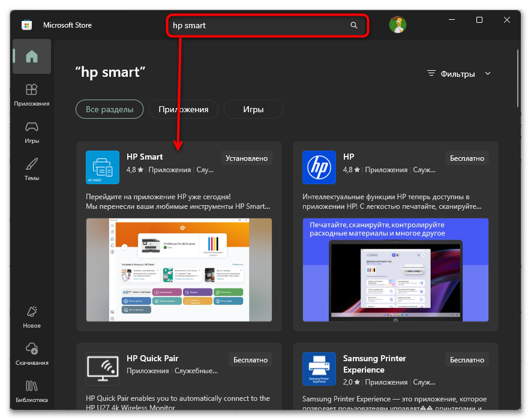This screenshot has width=531, height=420.
Task: Click the Microsoft Store window title text
Action: click(67, 25)
